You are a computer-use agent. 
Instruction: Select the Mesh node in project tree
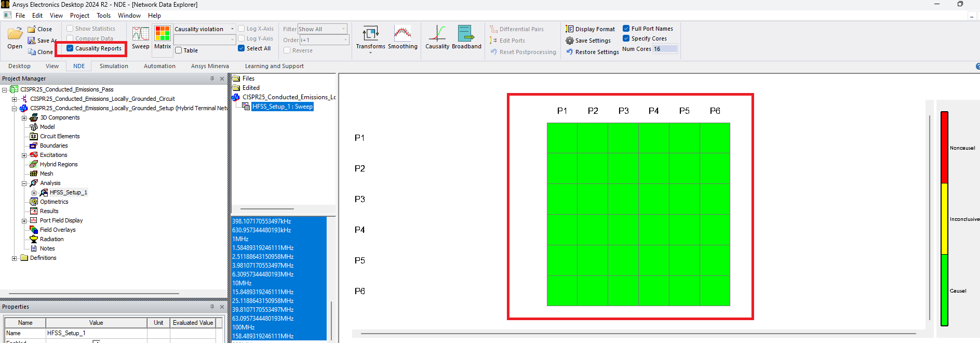click(46, 174)
